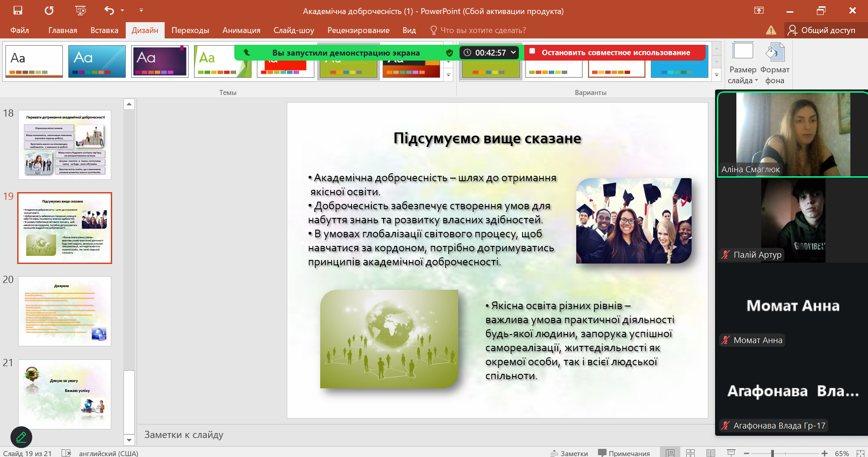
Task: Click the zoom in plus icon
Action: click(825, 453)
